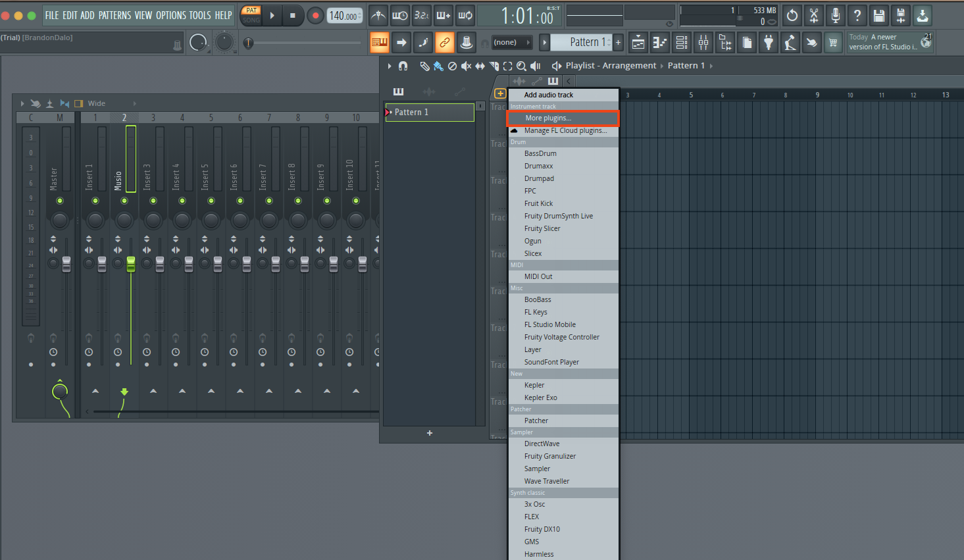Mute Insert 8 track green LED
Viewport: 964px width, 560px height.
(x=298, y=201)
